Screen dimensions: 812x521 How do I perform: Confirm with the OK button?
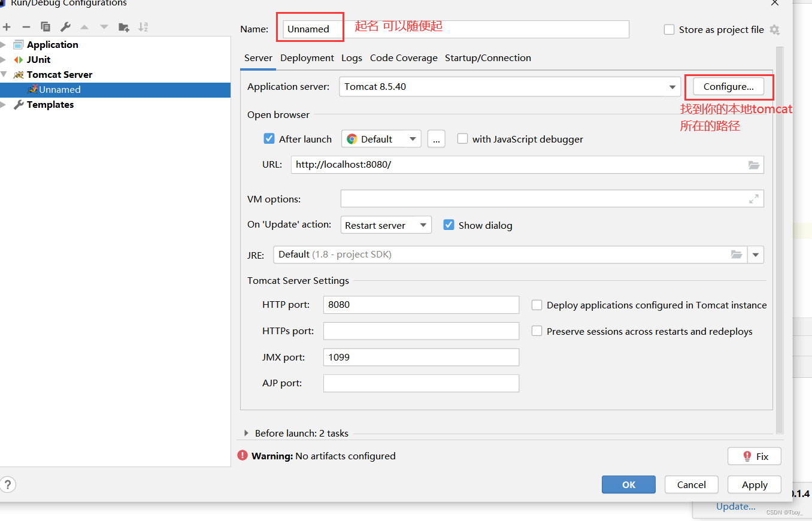pos(629,484)
